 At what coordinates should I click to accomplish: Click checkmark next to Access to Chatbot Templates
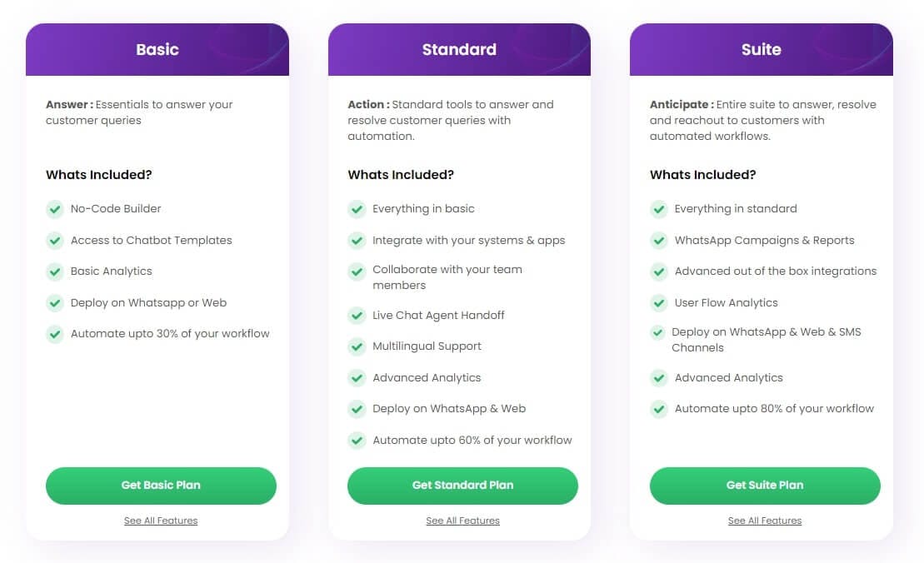coord(55,241)
